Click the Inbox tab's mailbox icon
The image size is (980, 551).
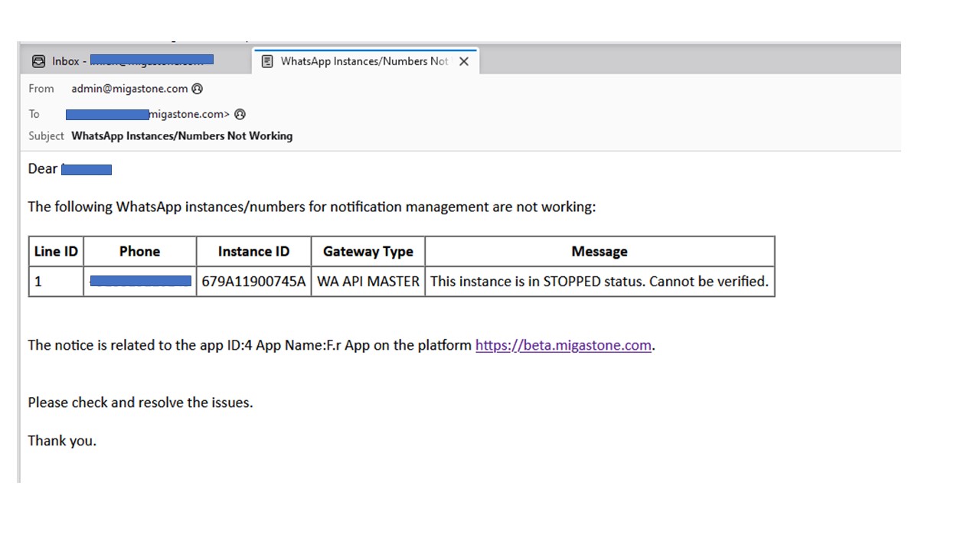coord(38,61)
